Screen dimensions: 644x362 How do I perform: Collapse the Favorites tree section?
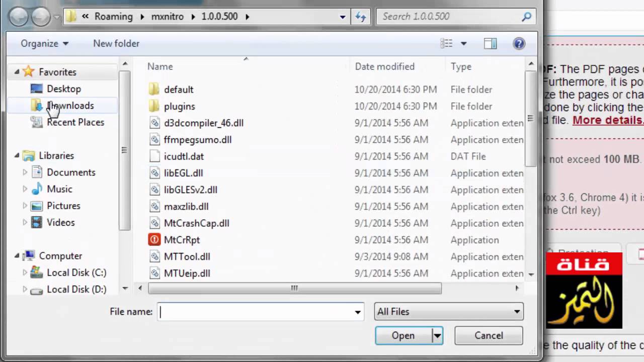17,72
